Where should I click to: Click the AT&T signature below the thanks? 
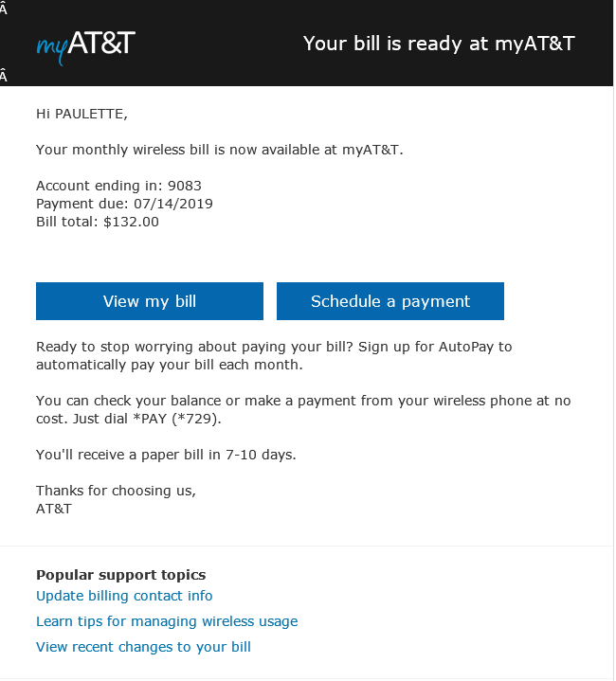tap(54, 509)
